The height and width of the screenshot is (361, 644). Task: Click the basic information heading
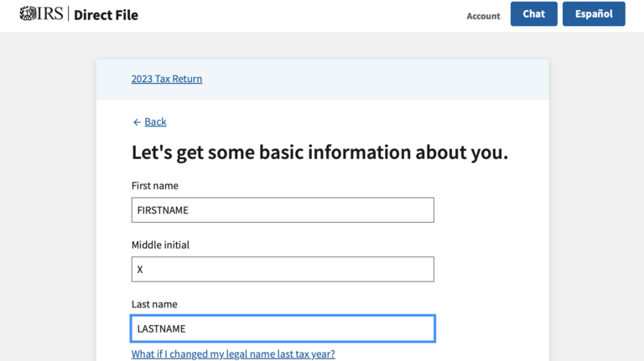click(320, 152)
